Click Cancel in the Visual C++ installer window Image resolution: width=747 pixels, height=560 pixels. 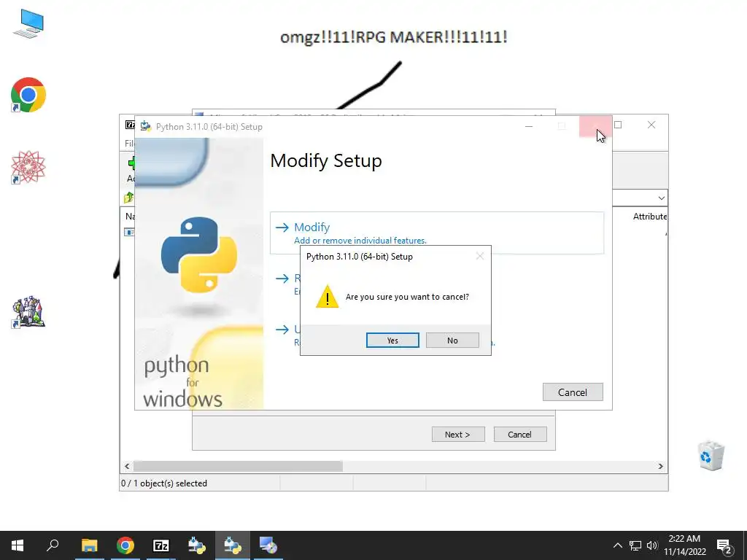pyautogui.click(x=519, y=434)
